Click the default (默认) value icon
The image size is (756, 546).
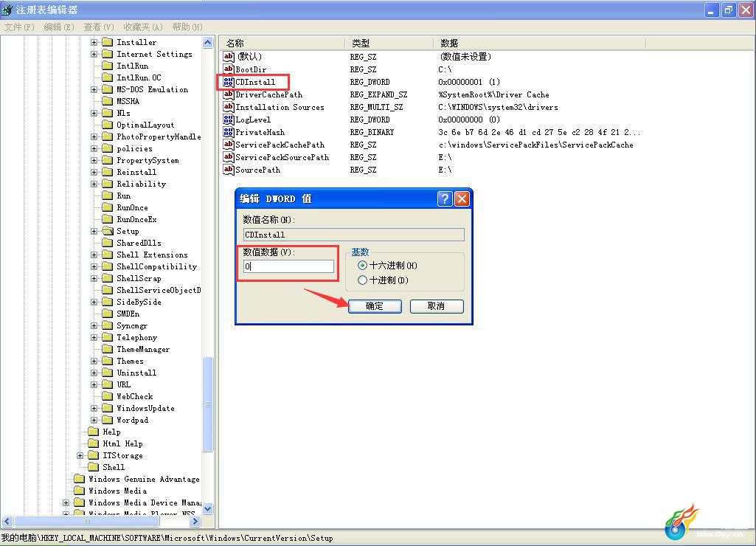(229, 57)
